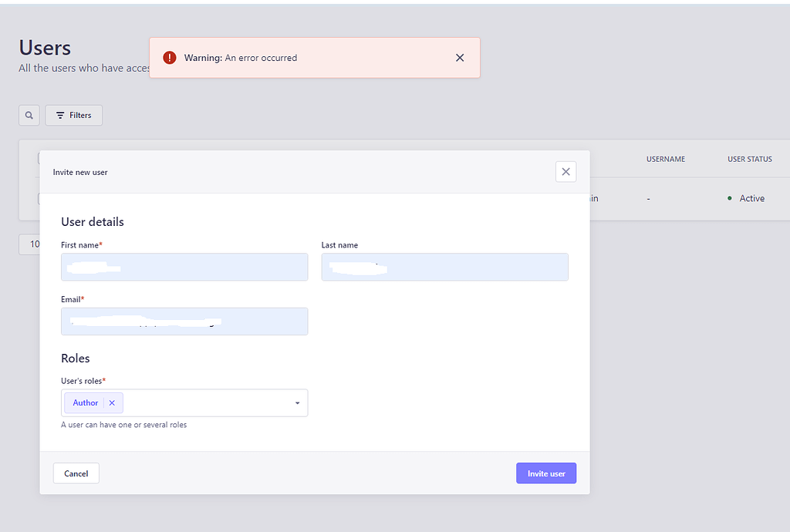Sort the table by USER STATUS
The image size is (790, 532).
point(749,159)
